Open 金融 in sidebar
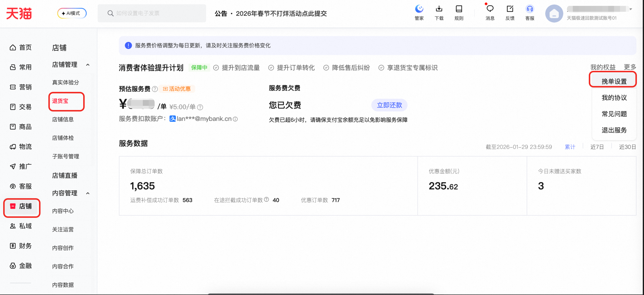This screenshot has width=644, height=295. 21,266
